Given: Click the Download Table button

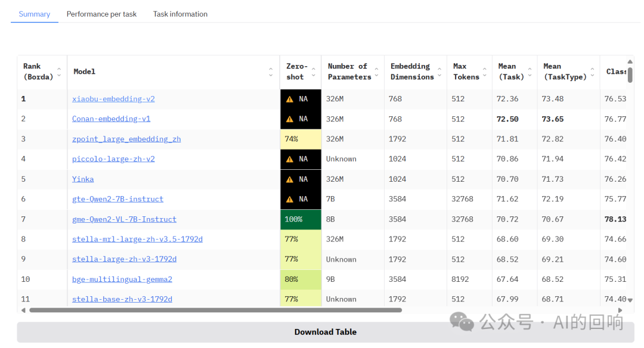Looking at the screenshot, I should point(326,332).
